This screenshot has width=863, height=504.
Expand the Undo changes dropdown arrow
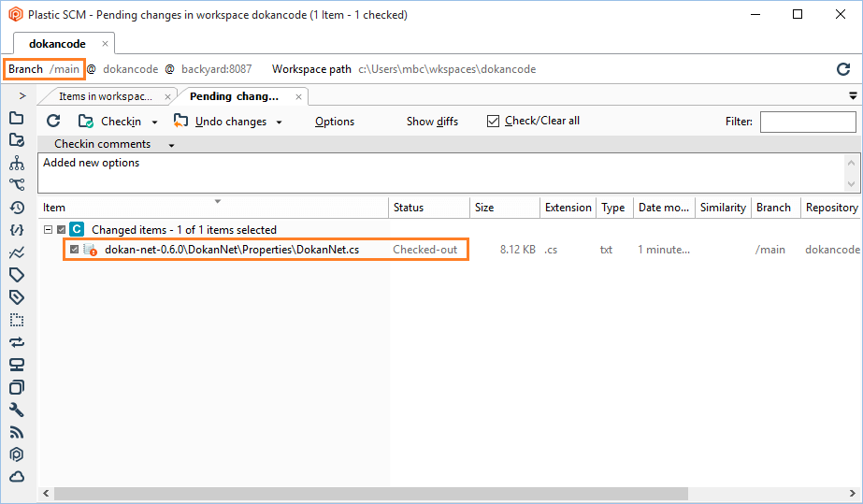[x=279, y=122]
